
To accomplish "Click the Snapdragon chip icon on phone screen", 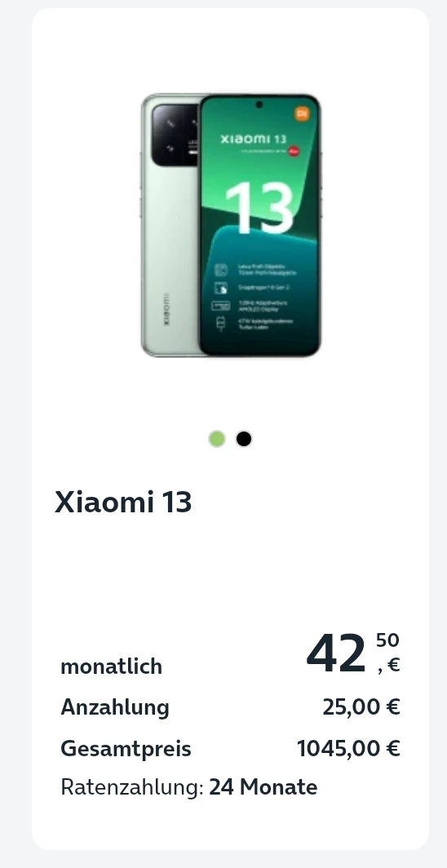I will [x=221, y=288].
